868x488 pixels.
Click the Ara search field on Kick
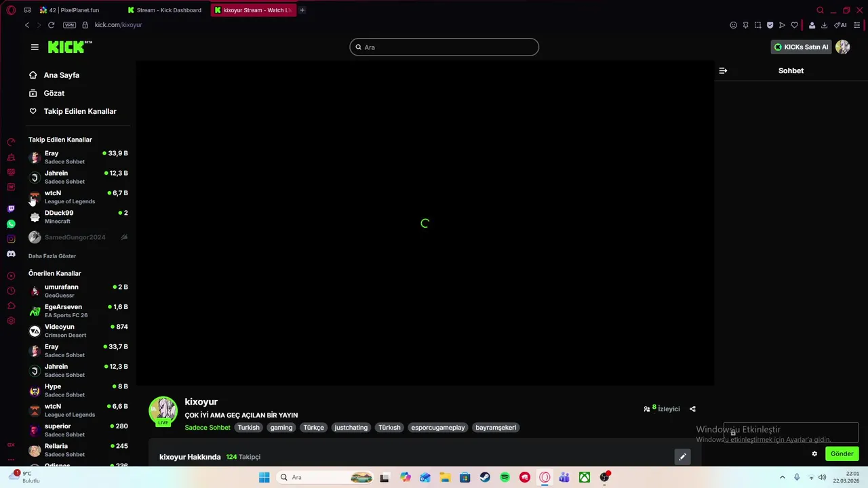(444, 47)
